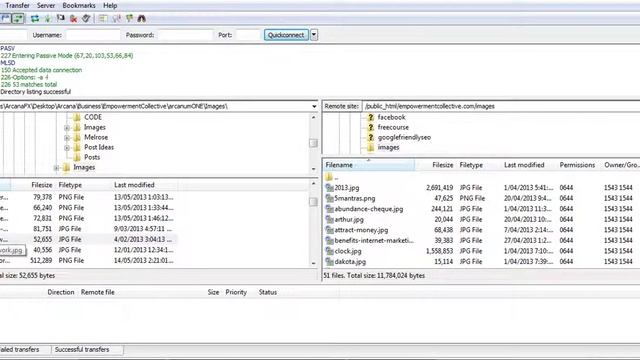This screenshot has width=640, height=360.
Task: Sort remote files by Filetype column
Action: pos(478,165)
